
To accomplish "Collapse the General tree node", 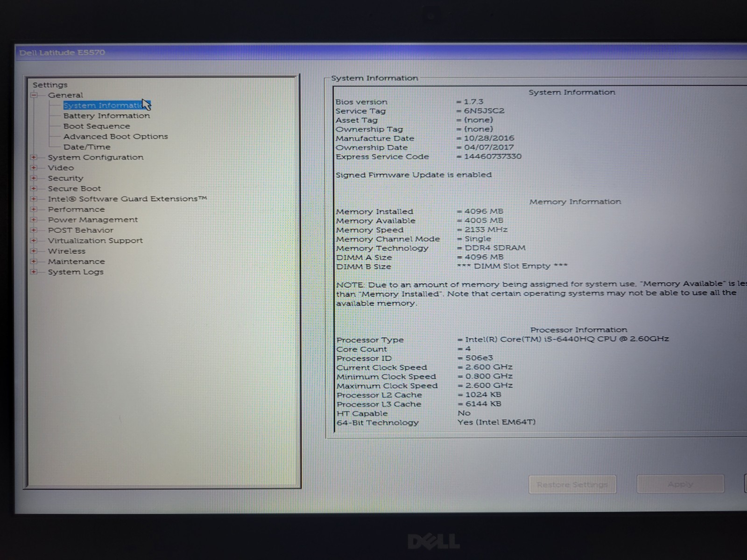I will click(34, 95).
